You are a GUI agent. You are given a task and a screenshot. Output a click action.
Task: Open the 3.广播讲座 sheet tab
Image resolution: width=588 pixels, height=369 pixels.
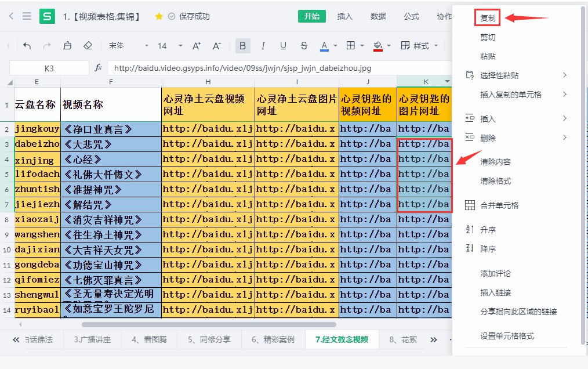(x=92, y=340)
